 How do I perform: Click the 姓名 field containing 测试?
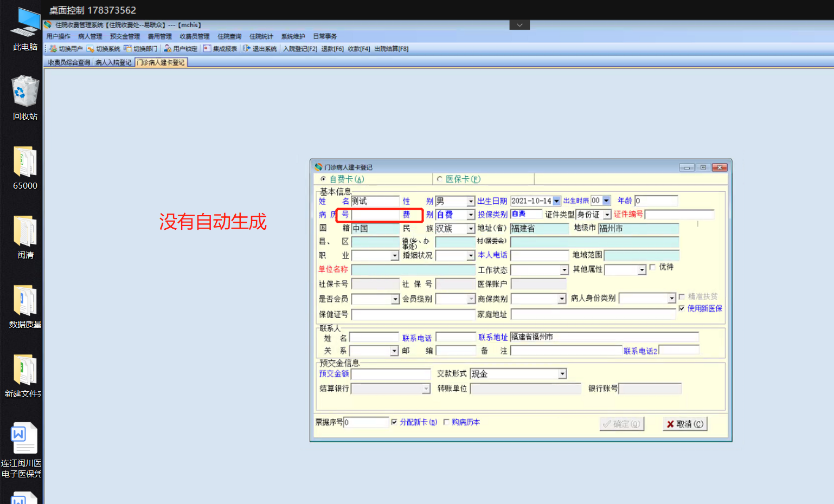click(375, 202)
